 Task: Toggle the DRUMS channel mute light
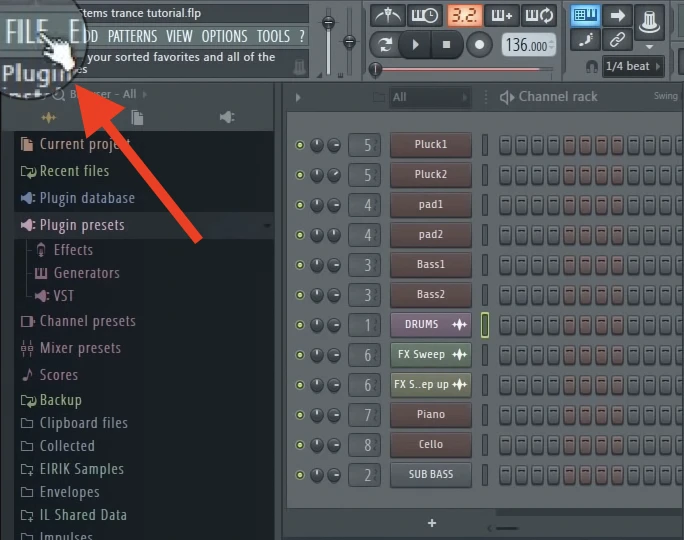point(299,325)
